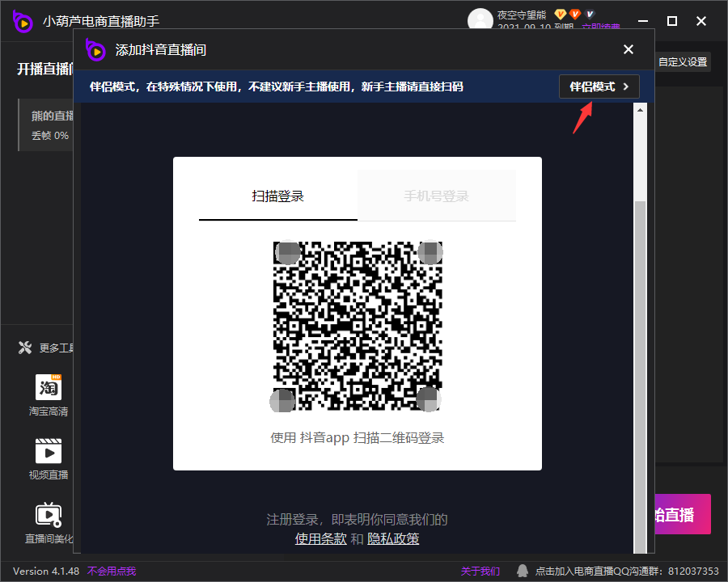
Task: Open the 隐私政策 link
Action: pyautogui.click(x=393, y=538)
